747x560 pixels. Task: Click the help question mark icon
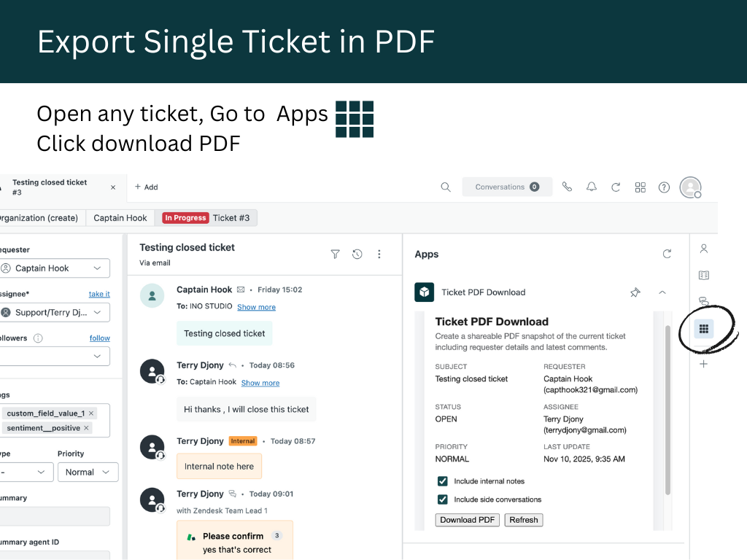(x=664, y=187)
